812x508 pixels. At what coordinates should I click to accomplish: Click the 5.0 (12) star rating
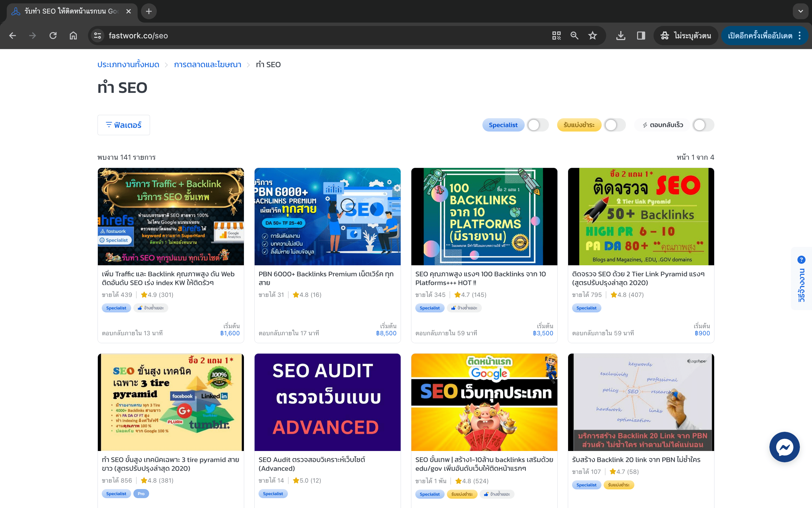(307, 480)
